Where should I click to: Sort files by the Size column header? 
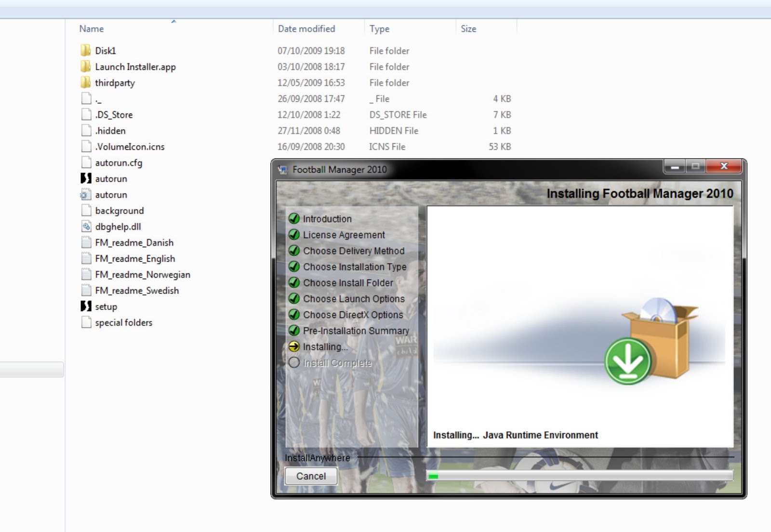pyautogui.click(x=468, y=29)
